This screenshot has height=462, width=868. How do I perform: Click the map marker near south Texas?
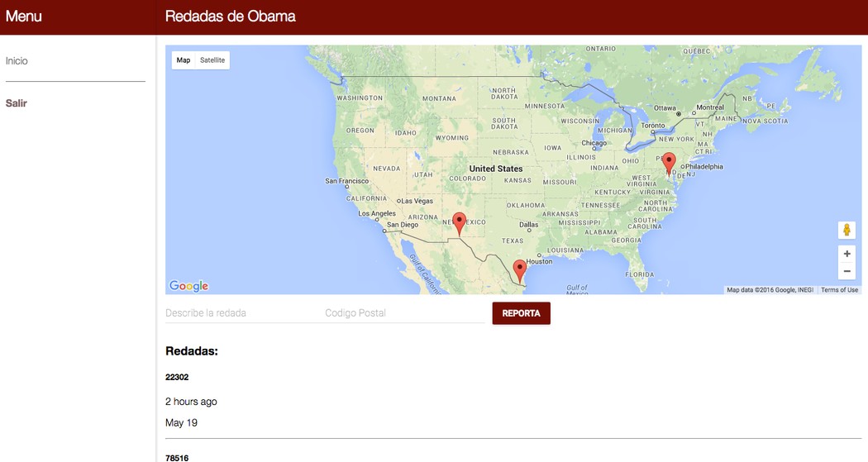pyautogui.click(x=519, y=271)
